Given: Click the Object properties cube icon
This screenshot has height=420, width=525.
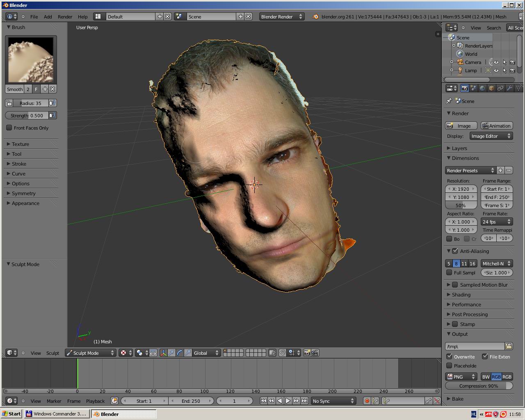Looking at the screenshot, I should coord(491,88).
